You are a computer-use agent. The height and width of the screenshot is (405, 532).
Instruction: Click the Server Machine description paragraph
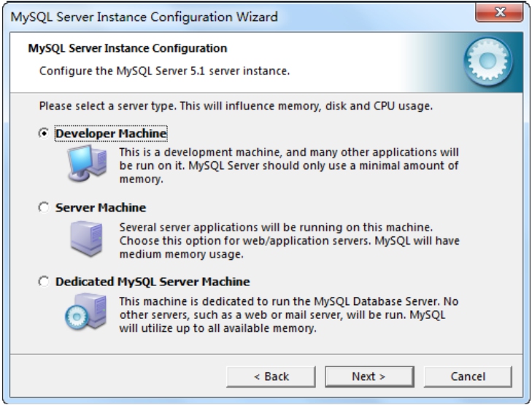coord(290,241)
